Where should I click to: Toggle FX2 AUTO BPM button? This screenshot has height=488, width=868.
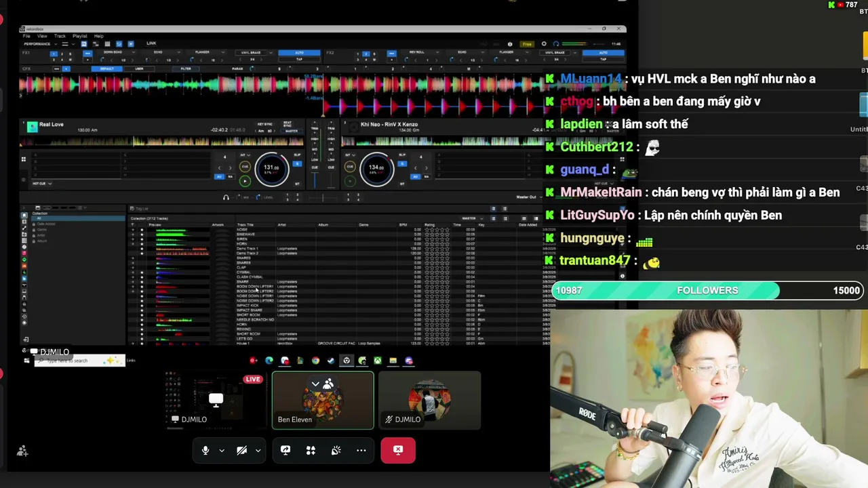(x=603, y=52)
